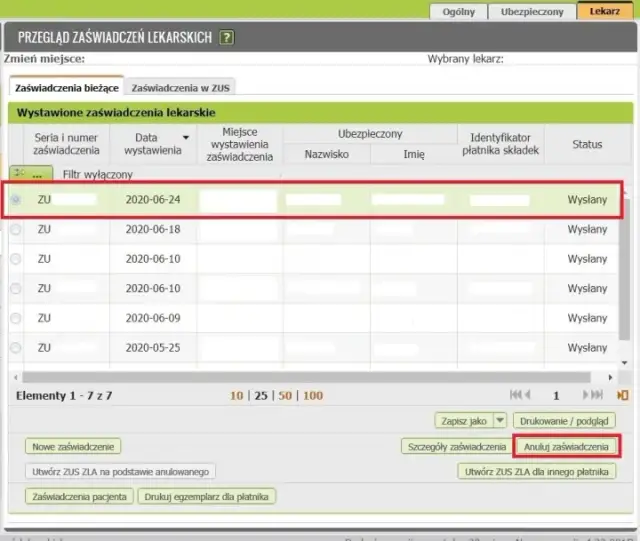Sort by Data wystawienia column arrow
The image size is (640, 541).
(185, 138)
